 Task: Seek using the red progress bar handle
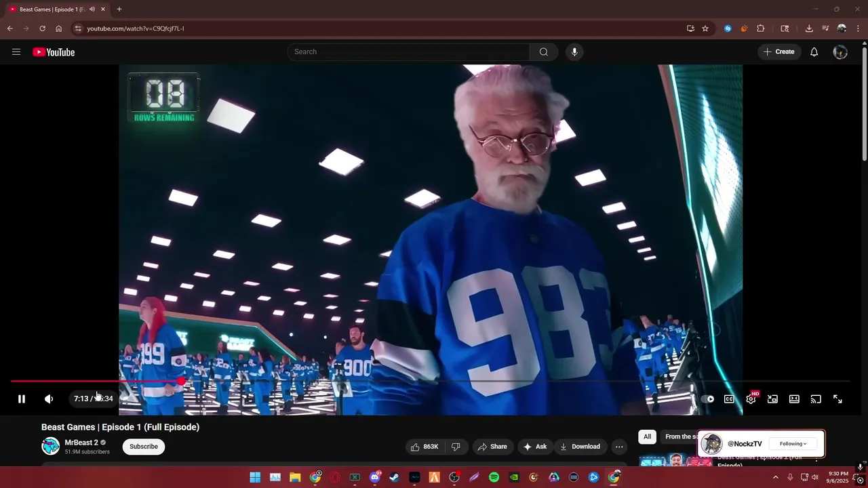(181, 382)
